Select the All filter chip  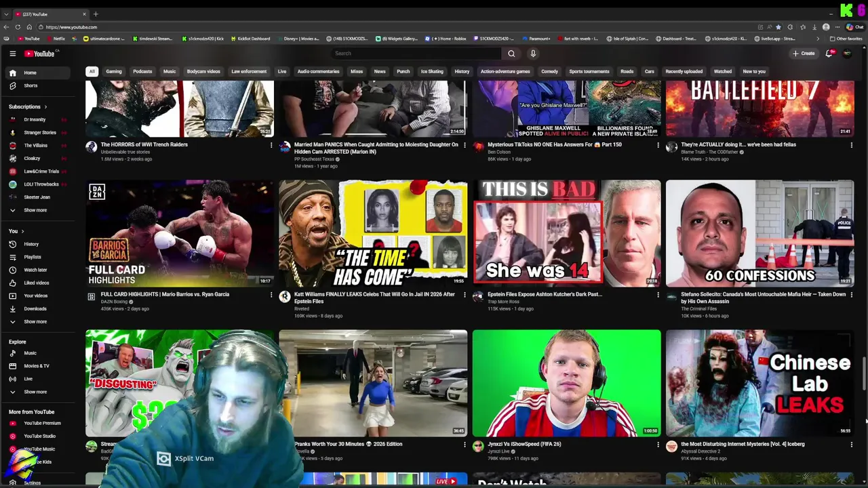92,71
